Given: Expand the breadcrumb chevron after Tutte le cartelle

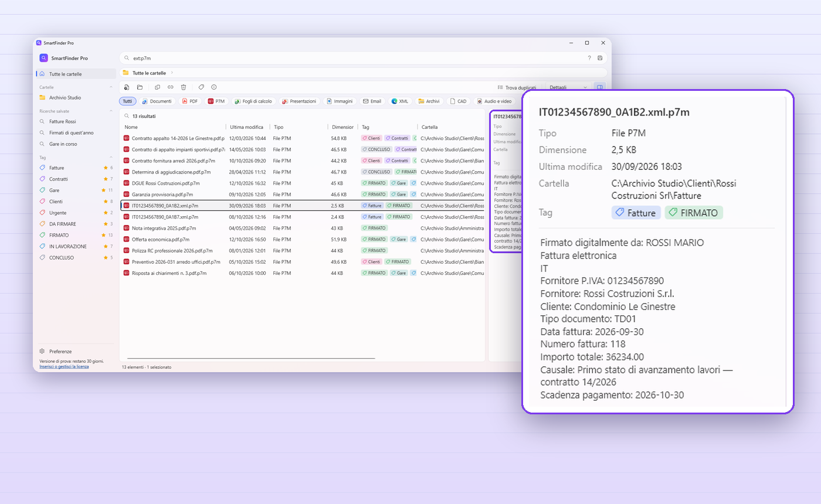Looking at the screenshot, I should tap(172, 73).
